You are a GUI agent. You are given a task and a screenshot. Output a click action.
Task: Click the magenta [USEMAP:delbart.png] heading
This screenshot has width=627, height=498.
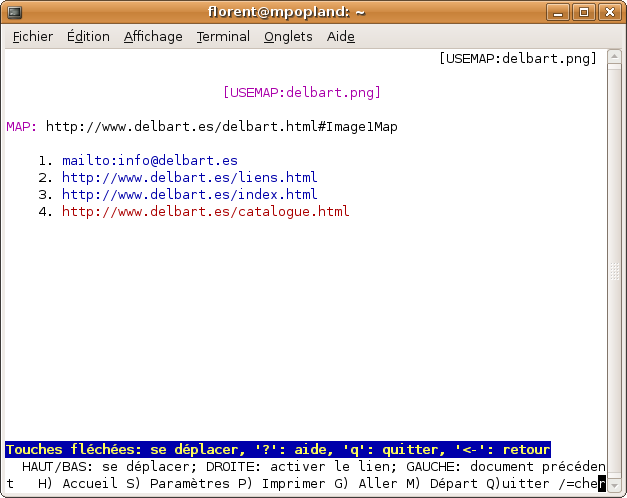(x=302, y=92)
